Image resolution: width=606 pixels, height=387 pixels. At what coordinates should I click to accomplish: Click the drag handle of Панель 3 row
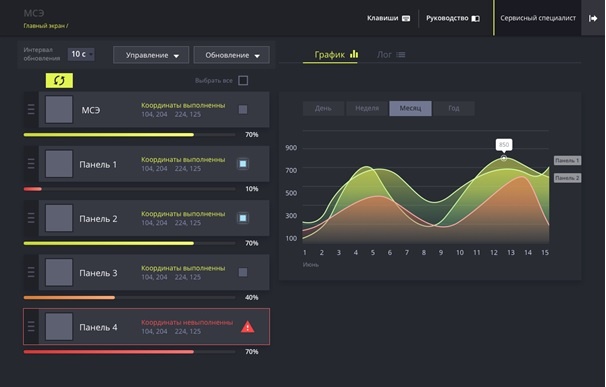pos(31,272)
